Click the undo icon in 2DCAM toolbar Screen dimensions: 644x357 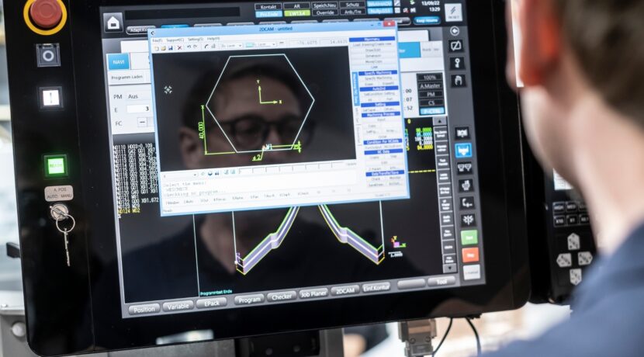tap(189, 47)
